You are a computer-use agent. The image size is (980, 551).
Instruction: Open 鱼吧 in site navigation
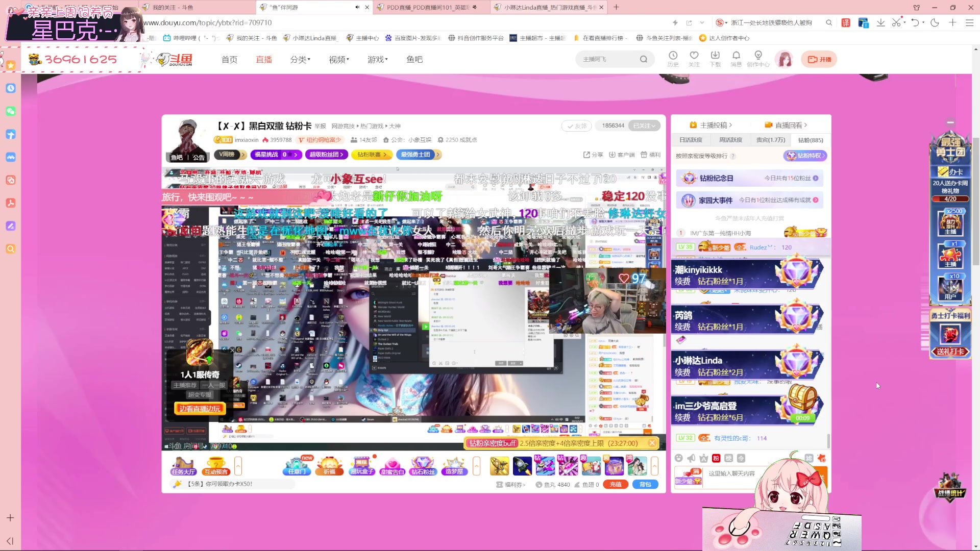pyautogui.click(x=414, y=60)
